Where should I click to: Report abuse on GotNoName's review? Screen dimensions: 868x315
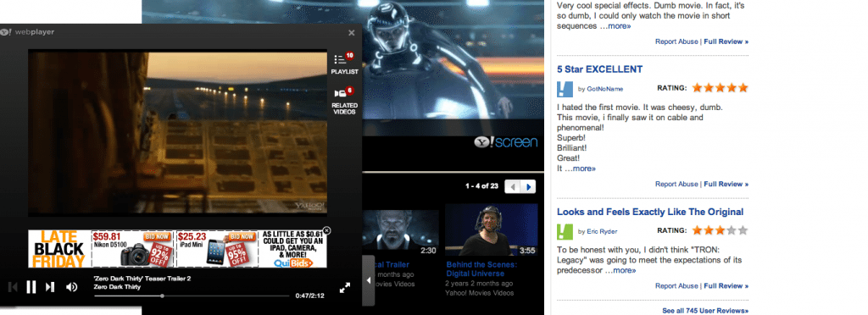676,184
